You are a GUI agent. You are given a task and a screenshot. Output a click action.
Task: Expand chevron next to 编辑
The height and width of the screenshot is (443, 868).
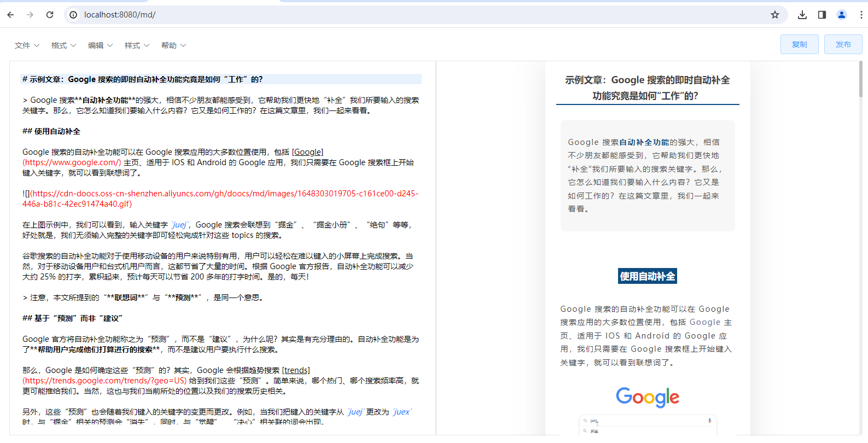110,45
